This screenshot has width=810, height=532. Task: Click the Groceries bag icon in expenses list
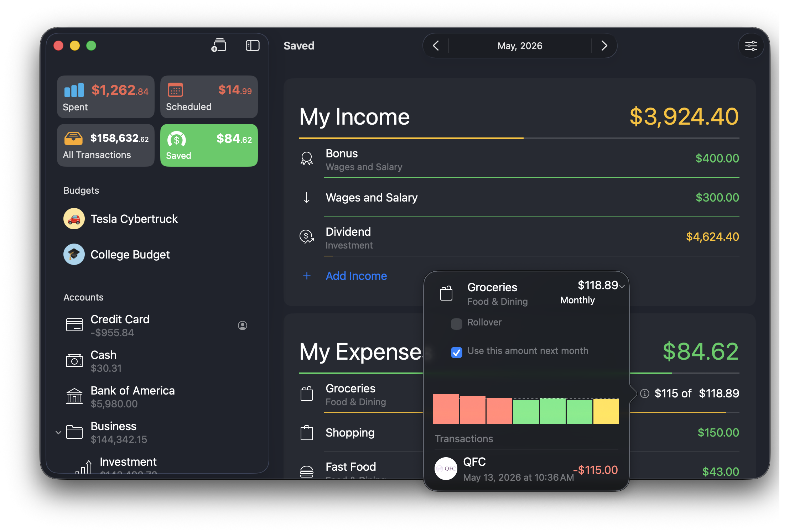point(307,393)
